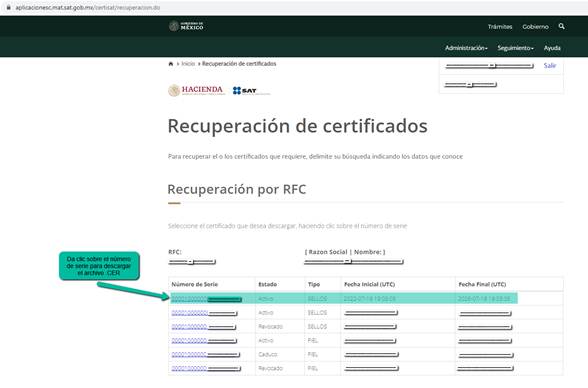This screenshot has width=588, height=388.
Task: Click the Inicio breadcrumb link
Action: tap(188, 64)
